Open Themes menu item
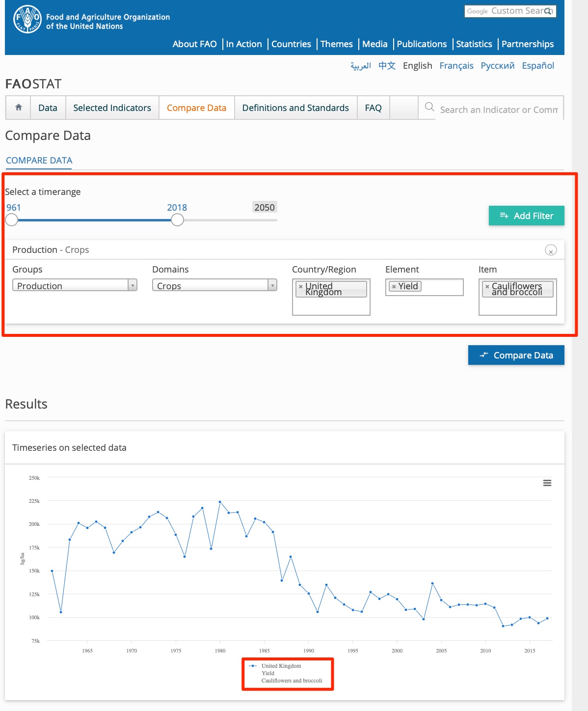Image resolution: width=588 pixels, height=711 pixels. click(337, 44)
